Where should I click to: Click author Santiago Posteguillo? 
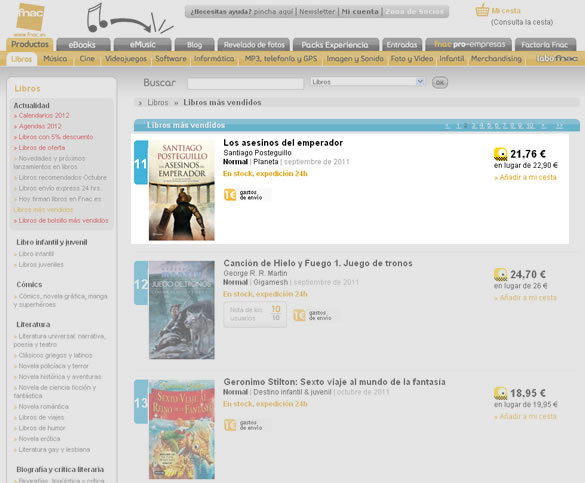(257, 153)
